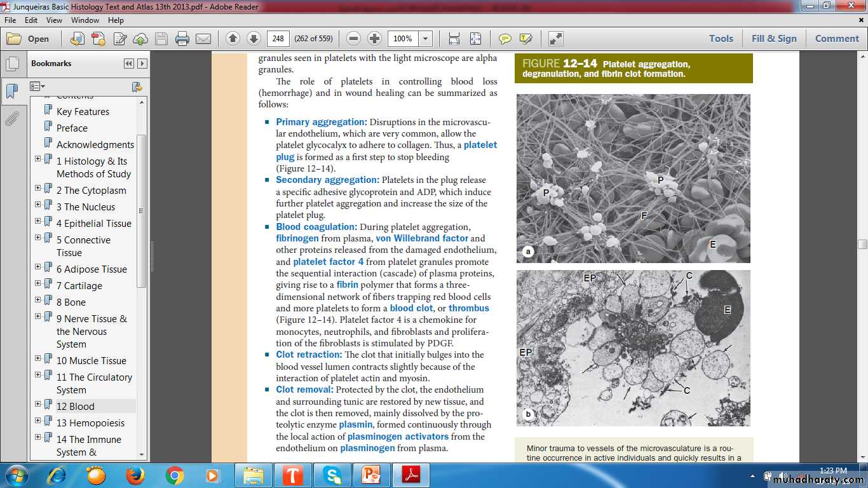Switch to read mode view icon

click(556, 39)
